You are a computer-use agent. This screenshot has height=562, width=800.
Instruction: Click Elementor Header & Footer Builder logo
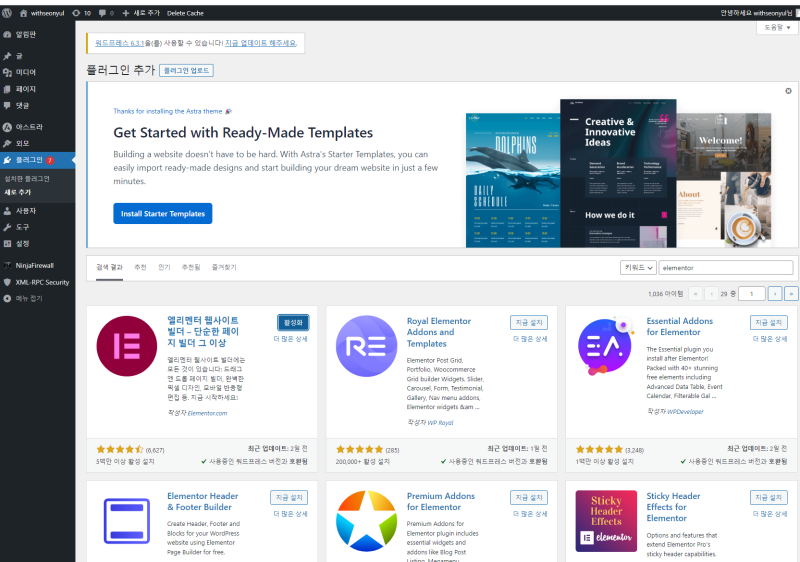(127, 521)
